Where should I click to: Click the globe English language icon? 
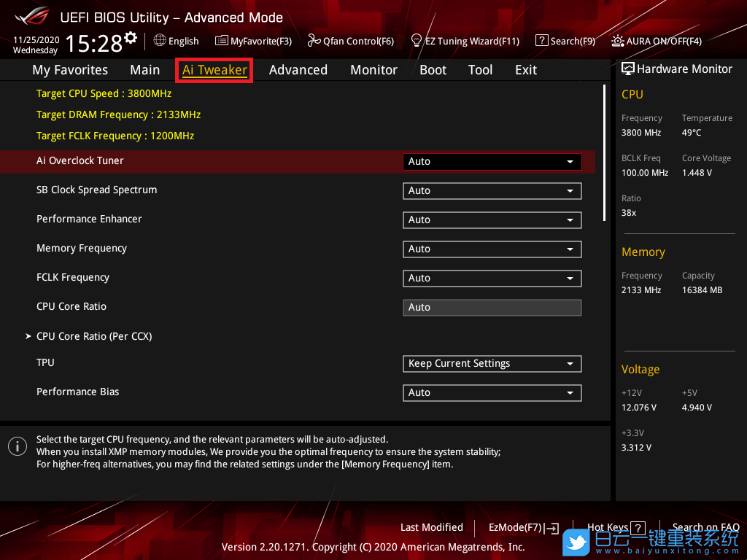coord(160,41)
